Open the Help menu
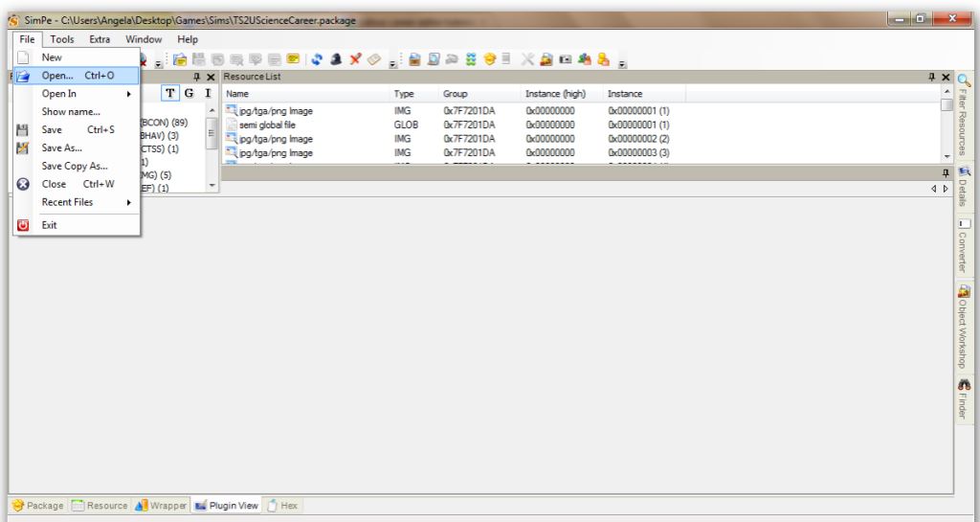Screen dimensions: 980x522 tap(188, 39)
